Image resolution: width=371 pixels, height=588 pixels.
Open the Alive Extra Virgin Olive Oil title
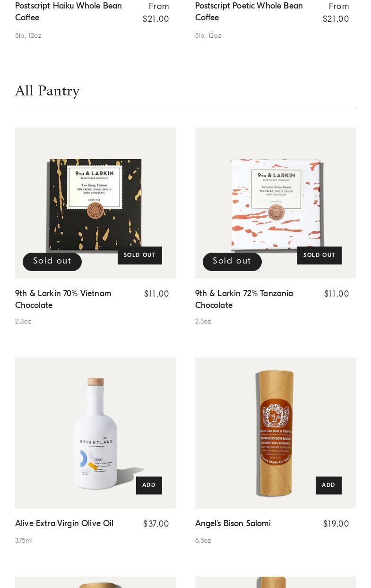point(64,524)
